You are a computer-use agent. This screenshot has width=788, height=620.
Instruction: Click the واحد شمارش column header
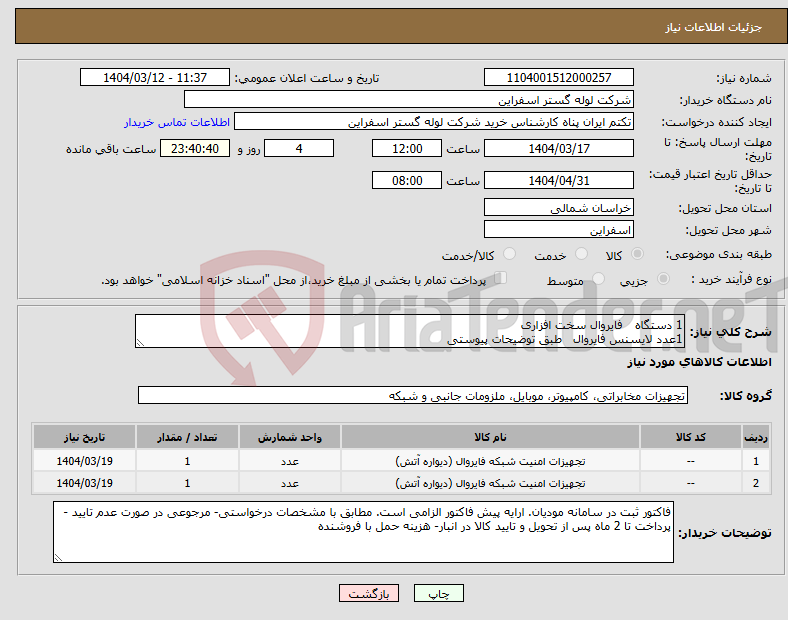point(290,437)
